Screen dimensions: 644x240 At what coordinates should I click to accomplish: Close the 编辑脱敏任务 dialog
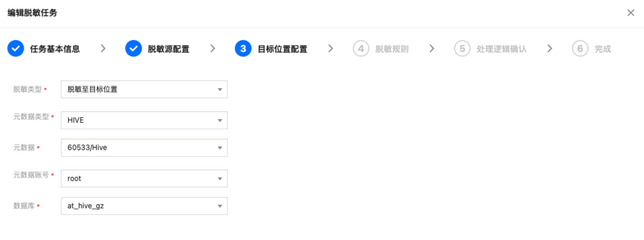(x=631, y=13)
